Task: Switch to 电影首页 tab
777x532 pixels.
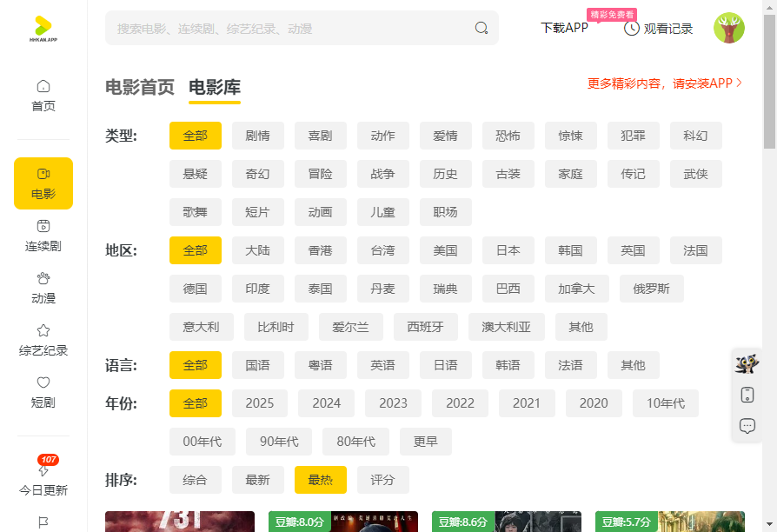Action: pos(140,87)
